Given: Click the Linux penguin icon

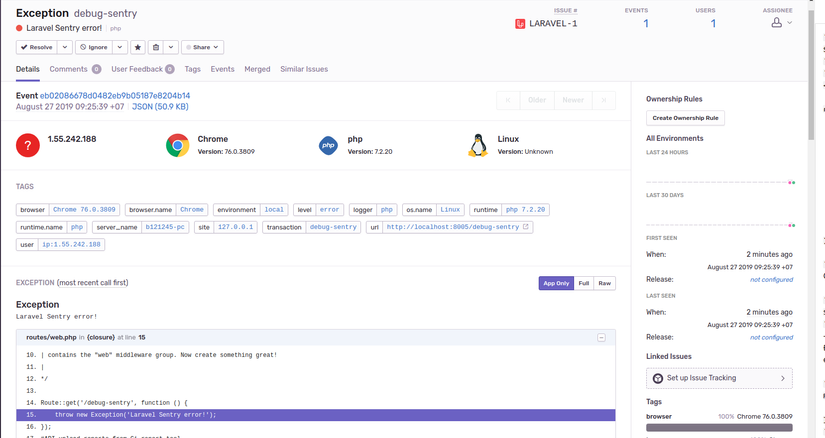Looking at the screenshot, I should 478,145.
